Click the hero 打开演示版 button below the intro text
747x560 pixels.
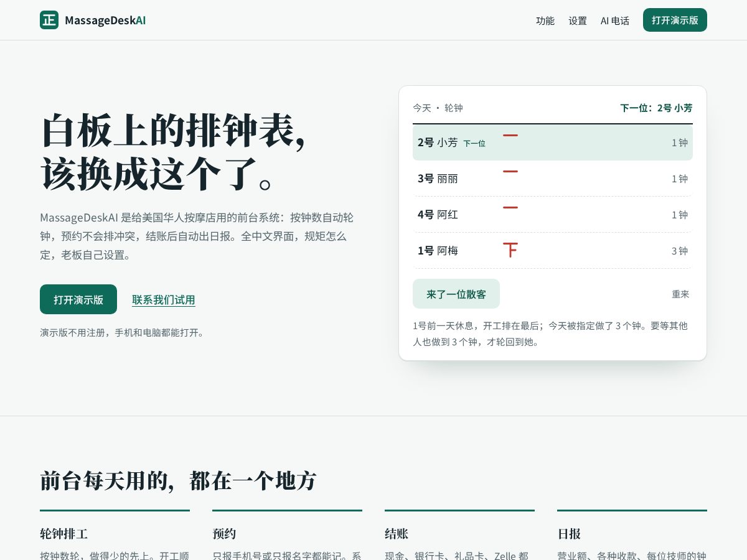click(78, 299)
